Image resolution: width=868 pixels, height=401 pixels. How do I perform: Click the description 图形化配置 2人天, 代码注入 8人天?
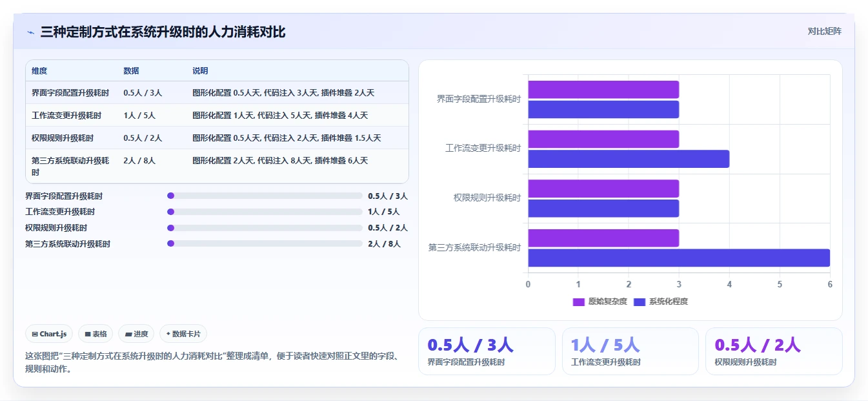(280, 161)
